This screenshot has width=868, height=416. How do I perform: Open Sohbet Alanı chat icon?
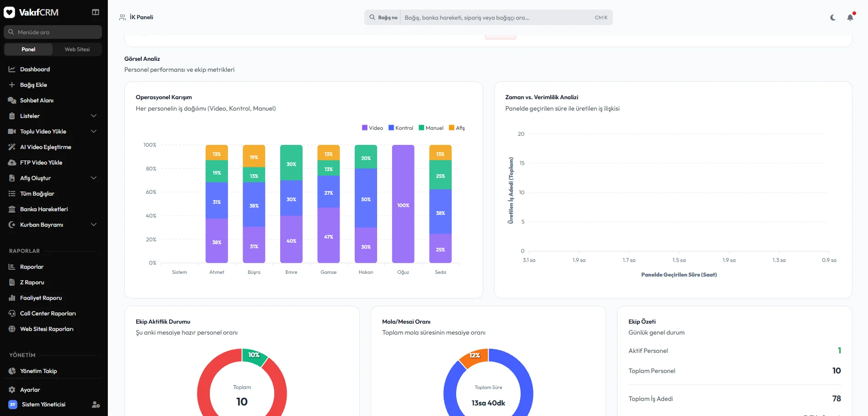[x=12, y=101]
